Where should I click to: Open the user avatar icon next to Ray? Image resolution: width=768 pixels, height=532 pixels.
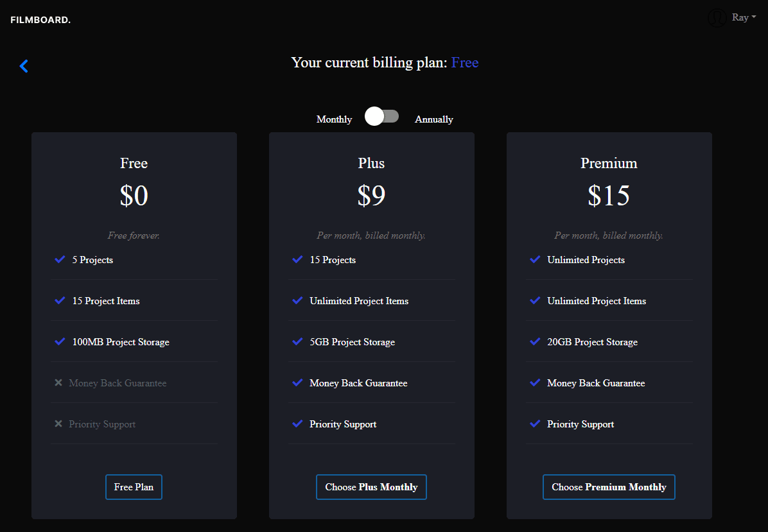(x=717, y=17)
